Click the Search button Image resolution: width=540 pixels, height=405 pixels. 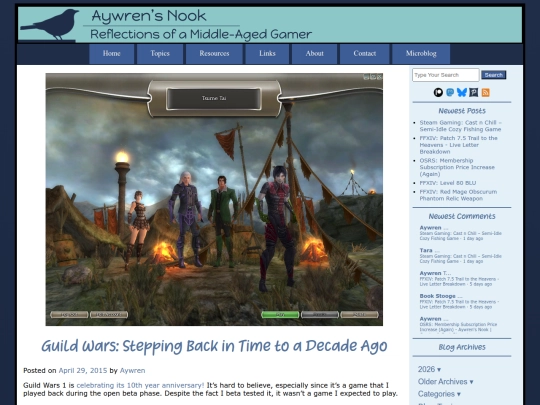coord(494,75)
